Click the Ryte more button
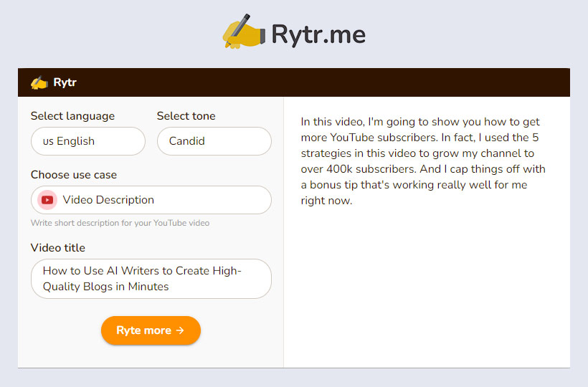Viewport: 588px width, 387px height. (151, 330)
